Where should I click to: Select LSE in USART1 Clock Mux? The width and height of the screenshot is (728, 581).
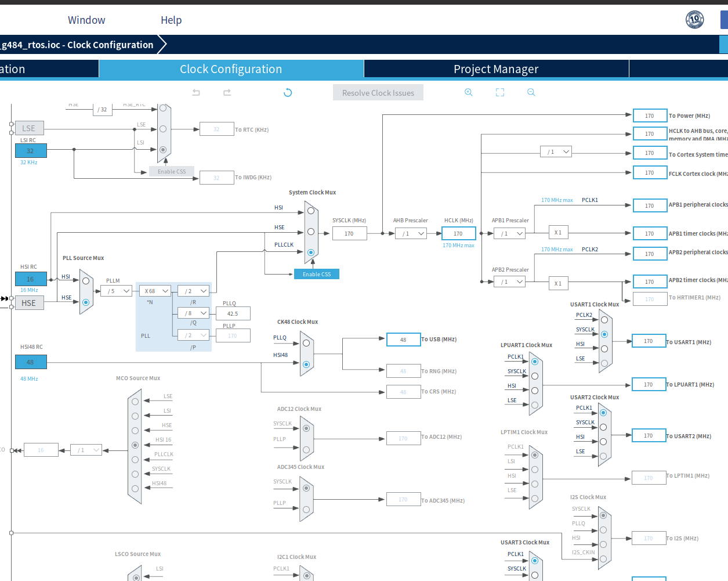coord(604,363)
